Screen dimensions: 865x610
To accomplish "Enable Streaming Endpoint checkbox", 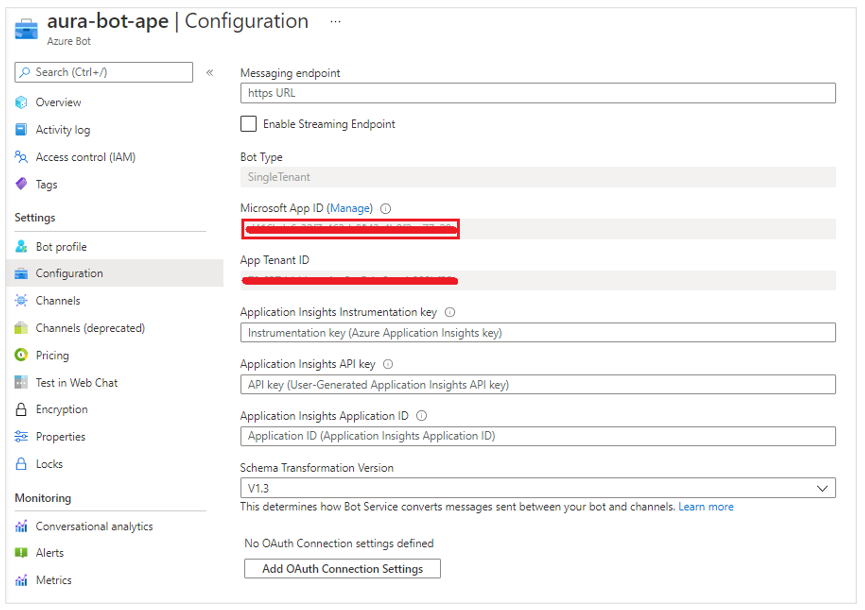I will tap(248, 124).
